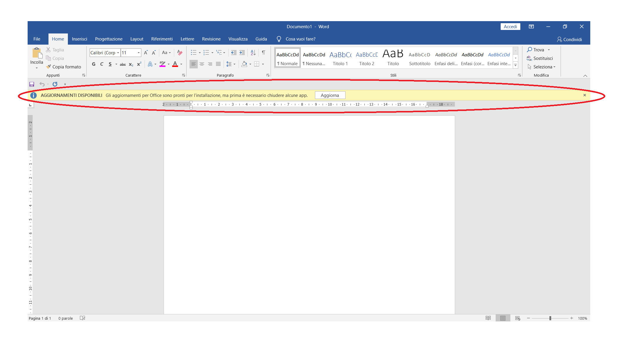This screenshot has width=617, height=364.
Task: Click the Save icon in quick access toolbar
Action: (32, 84)
